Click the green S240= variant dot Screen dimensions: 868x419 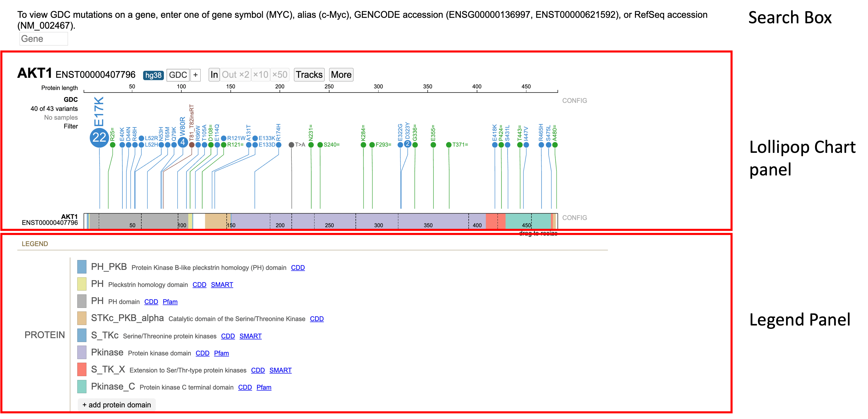tap(320, 145)
